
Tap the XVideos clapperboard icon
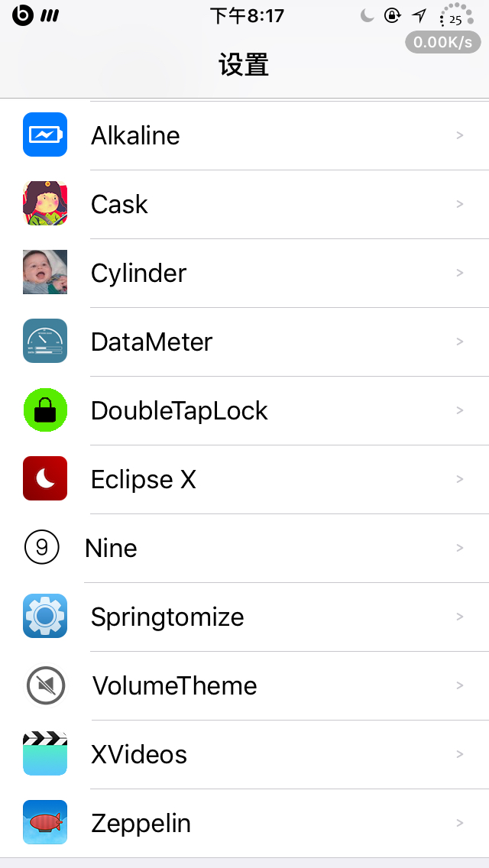click(45, 754)
